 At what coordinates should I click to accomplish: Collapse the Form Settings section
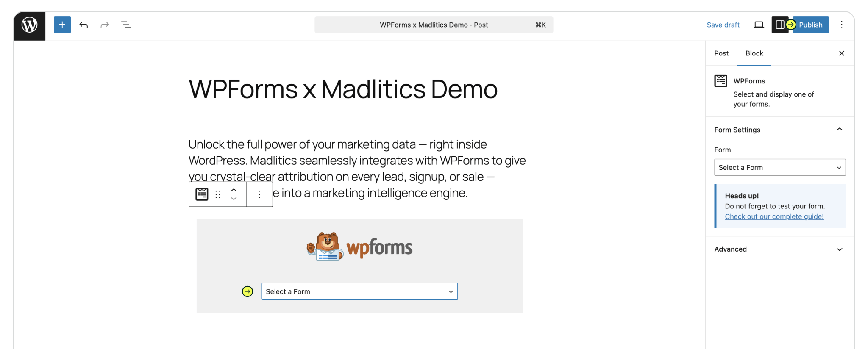click(779, 130)
